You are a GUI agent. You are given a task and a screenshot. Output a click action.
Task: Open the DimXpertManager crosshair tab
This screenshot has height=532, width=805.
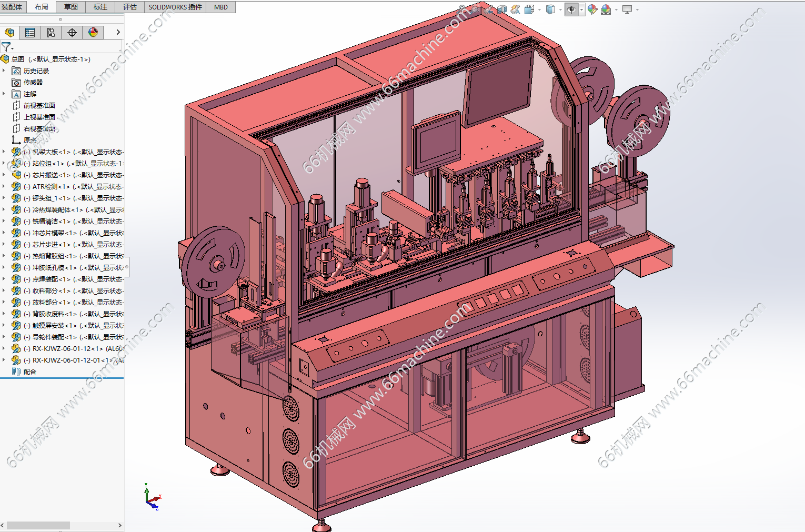point(72,33)
